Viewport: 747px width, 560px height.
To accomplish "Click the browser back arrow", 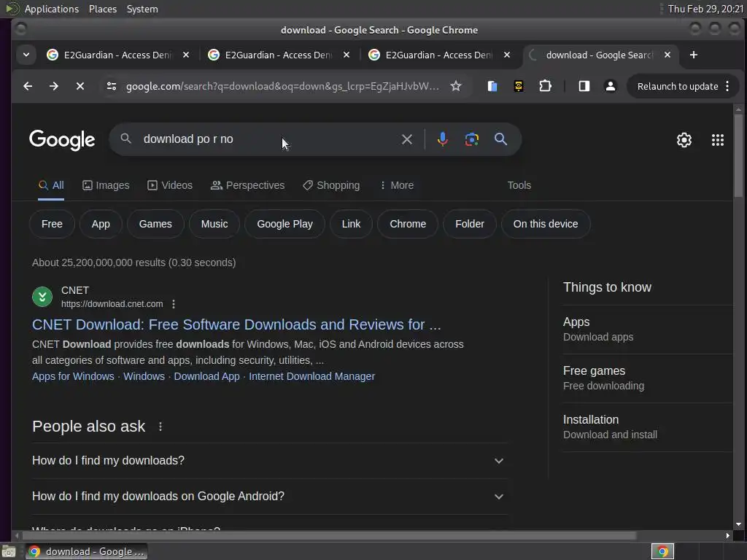I will (x=28, y=86).
